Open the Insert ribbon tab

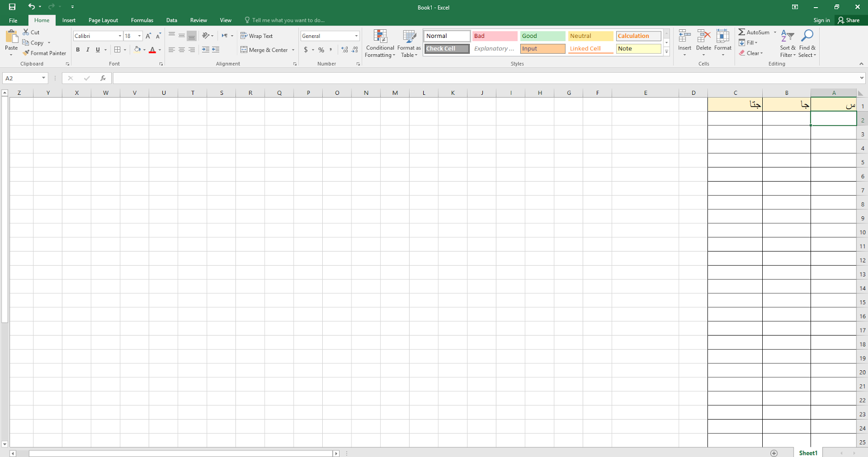point(69,20)
